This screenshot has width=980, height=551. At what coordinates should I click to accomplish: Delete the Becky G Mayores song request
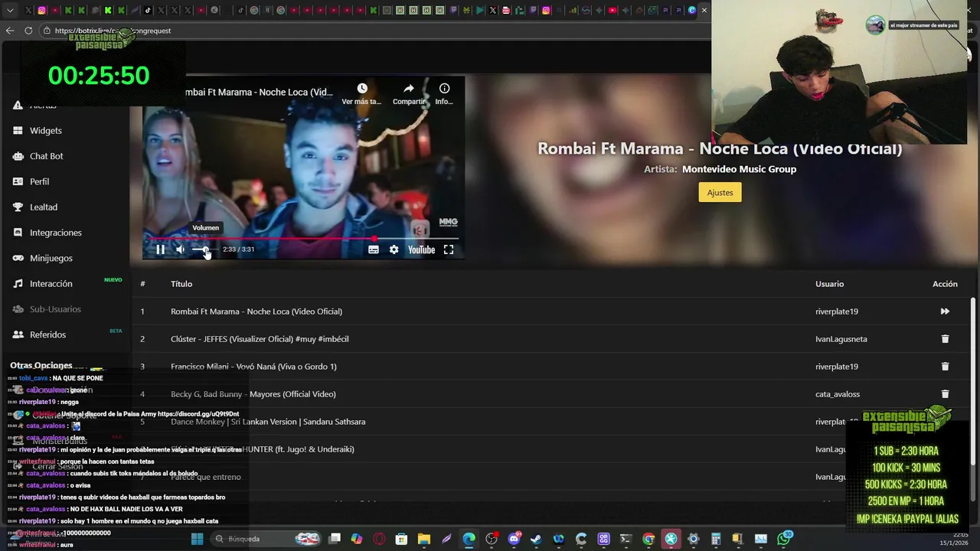click(945, 394)
